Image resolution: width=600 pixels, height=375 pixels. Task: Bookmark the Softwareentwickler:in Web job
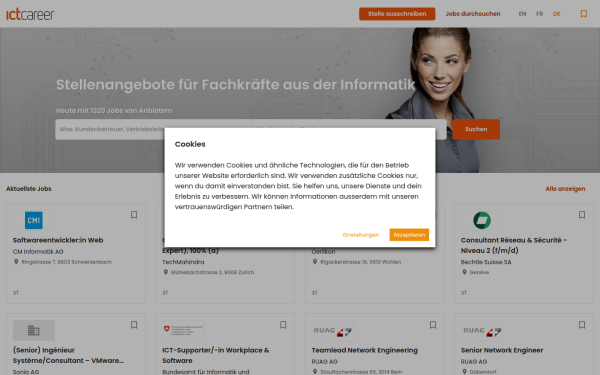tap(134, 215)
